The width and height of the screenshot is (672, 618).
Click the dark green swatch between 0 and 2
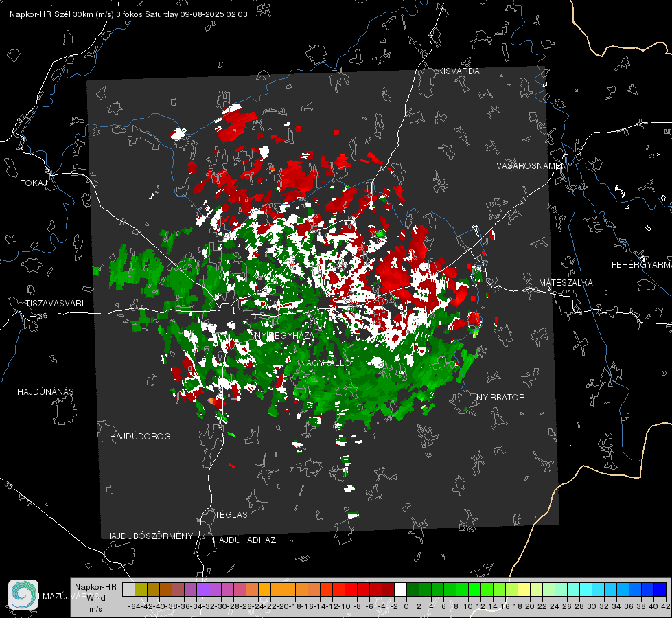[413, 589]
